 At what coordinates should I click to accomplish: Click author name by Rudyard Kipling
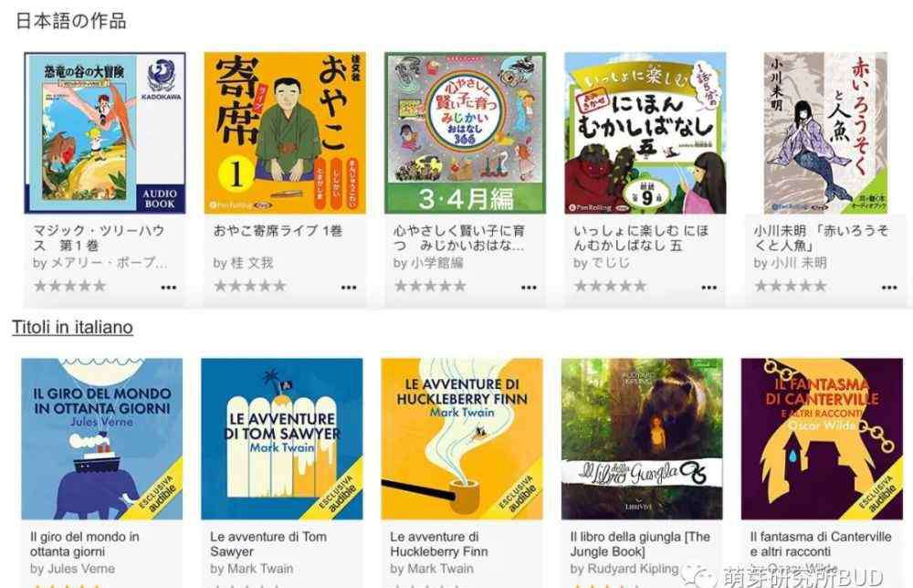624,568
